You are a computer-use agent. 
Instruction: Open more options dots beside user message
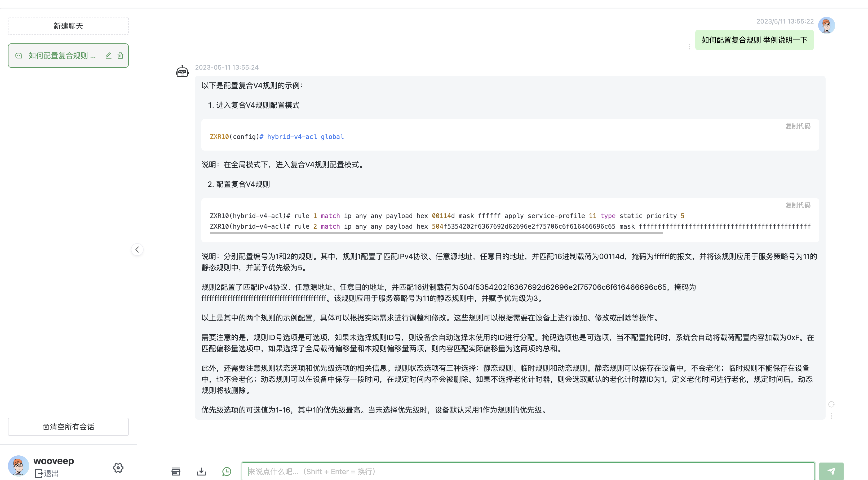689,47
